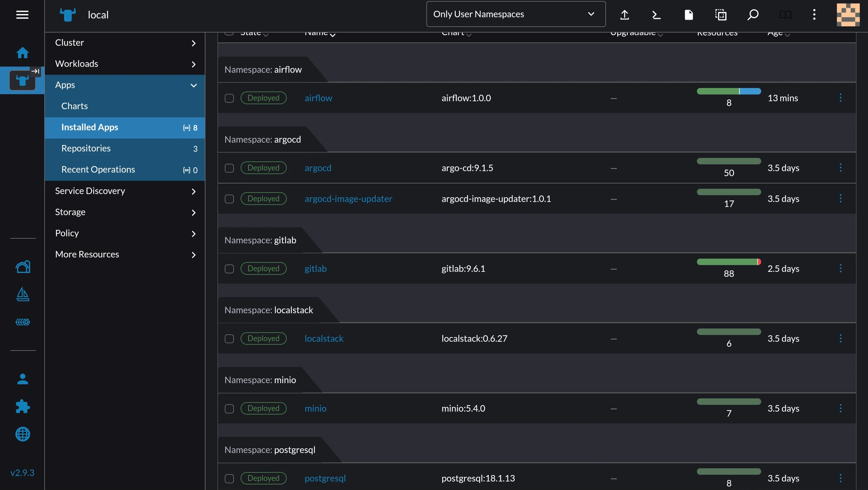Image resolution: width=868 pixels, height=490 pixels.
Task: Open actions menu for argocd-image-updater row
Action: 840,199
